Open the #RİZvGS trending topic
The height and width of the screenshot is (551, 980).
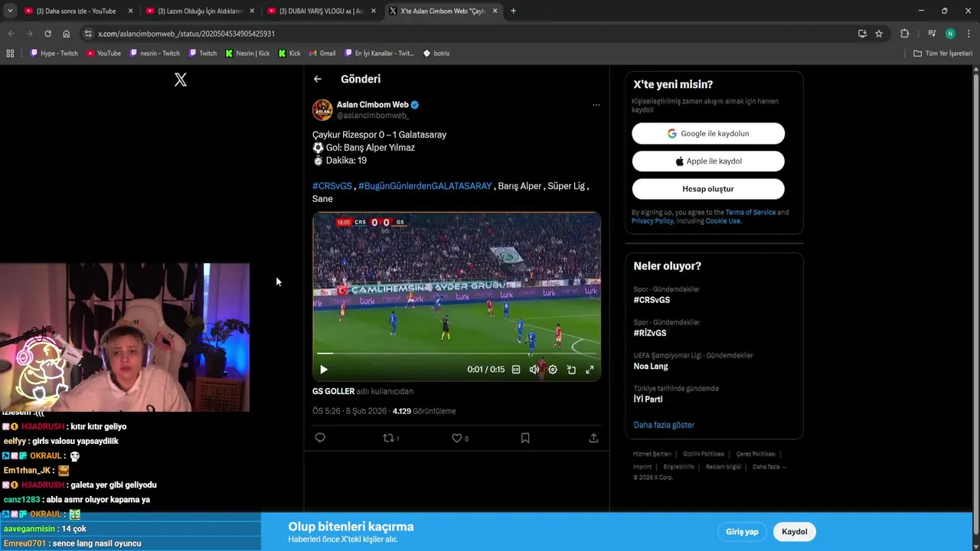pos(650,333)
